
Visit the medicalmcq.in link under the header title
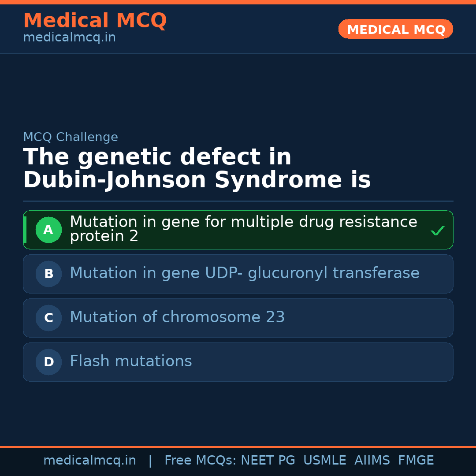(69, 38)
